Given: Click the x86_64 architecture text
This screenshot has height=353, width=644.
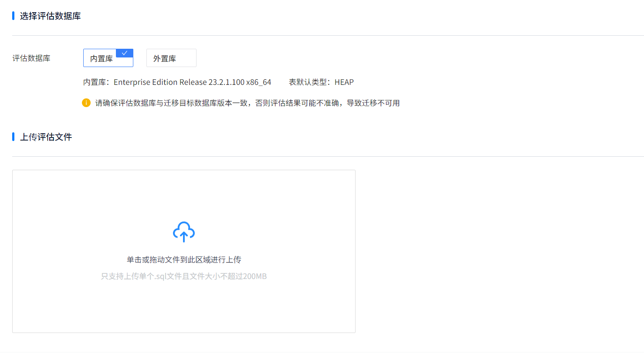Looking at the screenshot, I should coord(258,82).
